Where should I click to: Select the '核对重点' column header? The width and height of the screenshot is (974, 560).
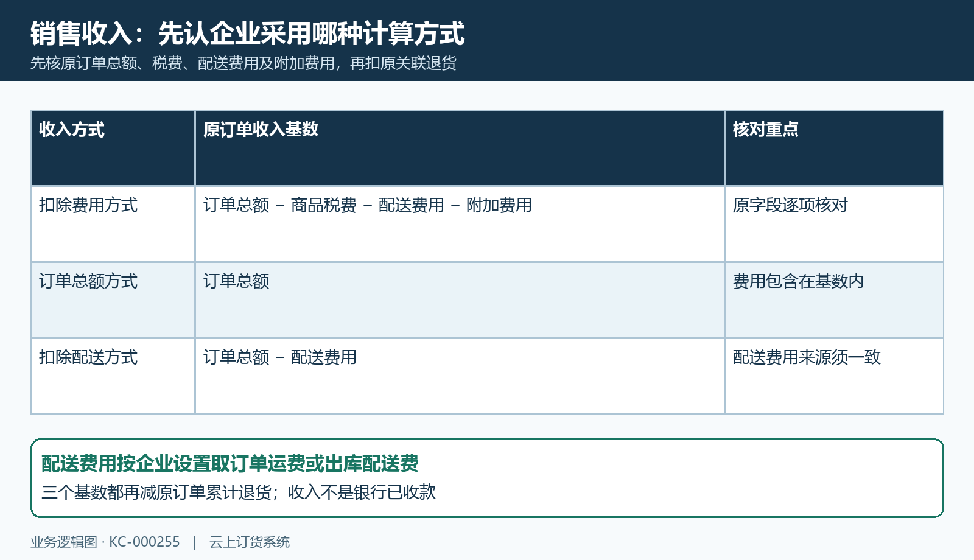point(834,148)
